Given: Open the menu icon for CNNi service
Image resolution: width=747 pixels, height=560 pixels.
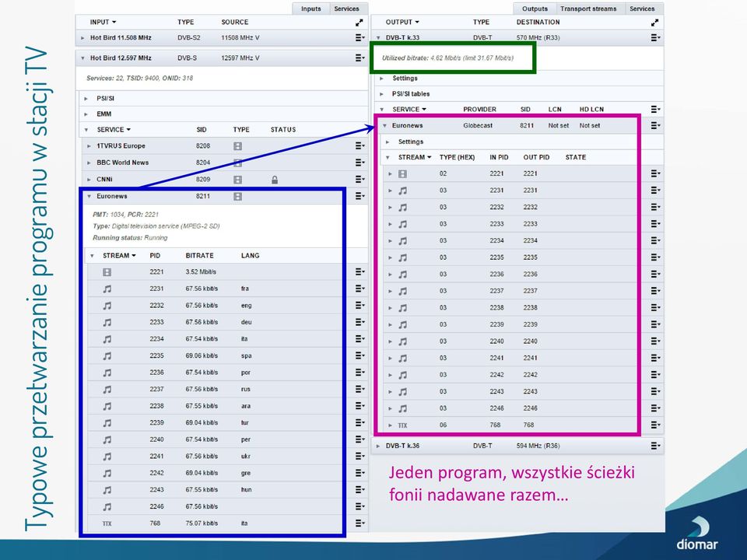Looking at the screenshot, I should tap(360, 179).
